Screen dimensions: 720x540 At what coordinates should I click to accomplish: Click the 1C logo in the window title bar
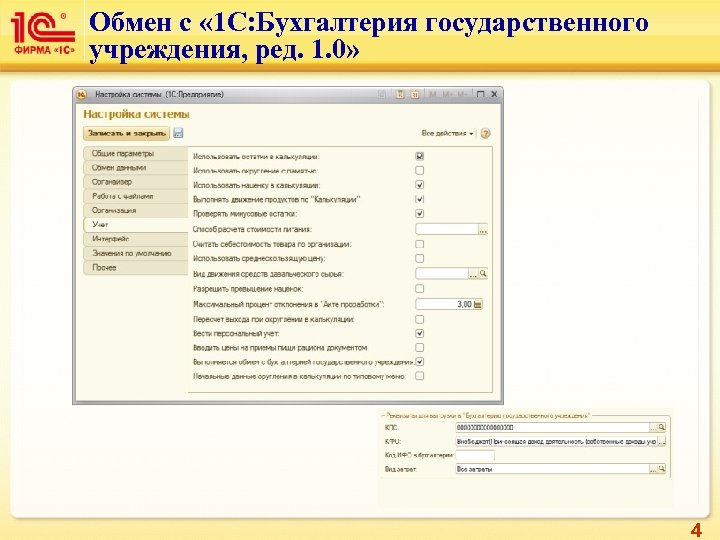click(81, 95)
